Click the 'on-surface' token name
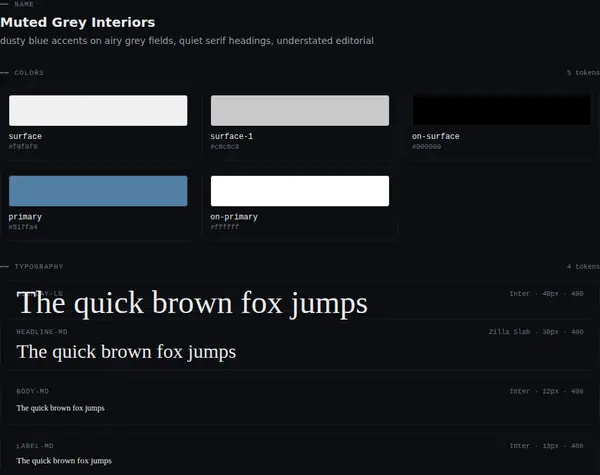Screen dimensions: 600x475 (435, 136)
